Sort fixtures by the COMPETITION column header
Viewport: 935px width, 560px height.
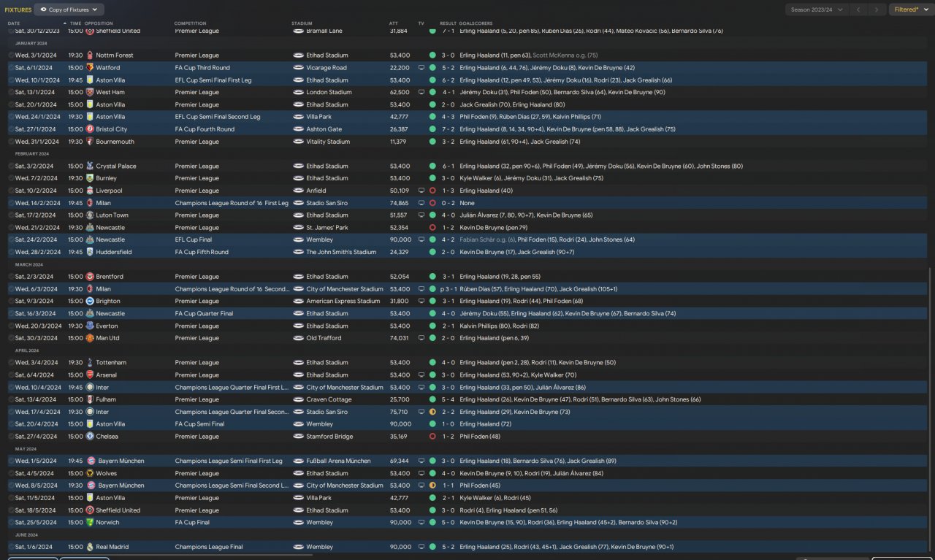(x=191, y=23)
